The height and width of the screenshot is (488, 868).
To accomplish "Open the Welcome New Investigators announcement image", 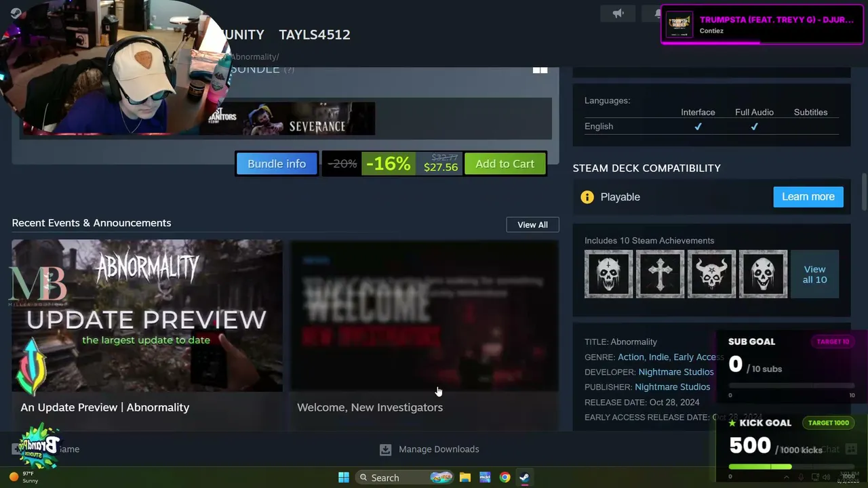I will [425, 315].
